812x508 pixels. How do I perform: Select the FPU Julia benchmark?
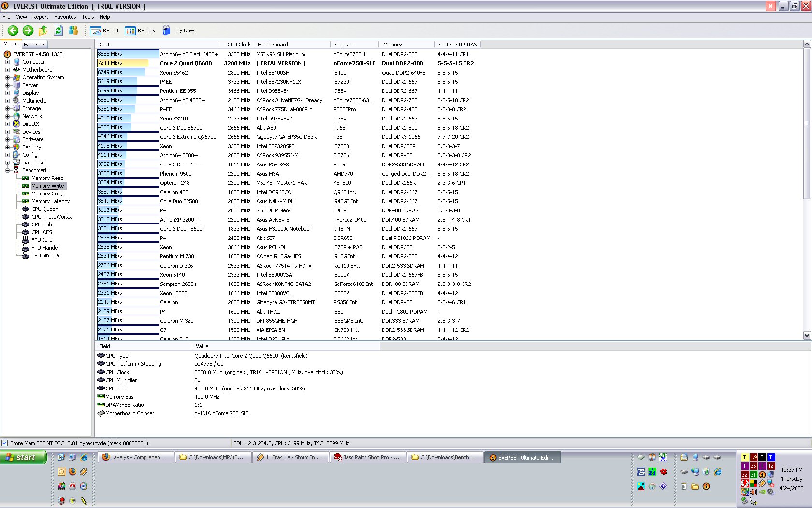[x=42, y=240]
